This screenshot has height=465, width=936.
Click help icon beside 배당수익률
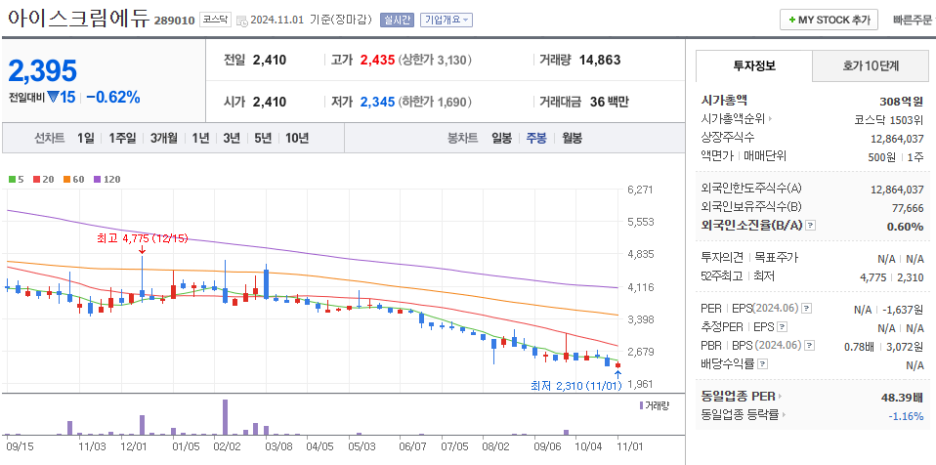(x=762, y=363)
